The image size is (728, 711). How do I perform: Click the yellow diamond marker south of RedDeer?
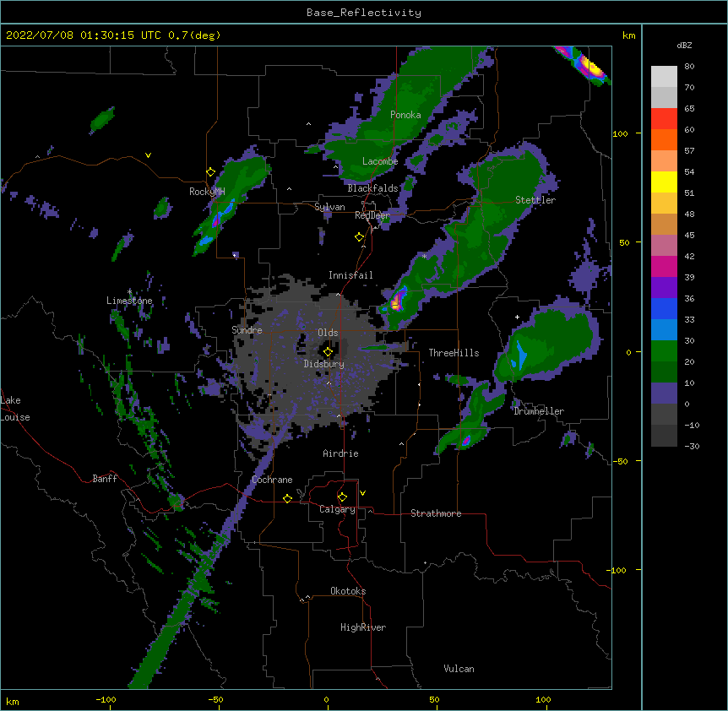click(359, 237)
